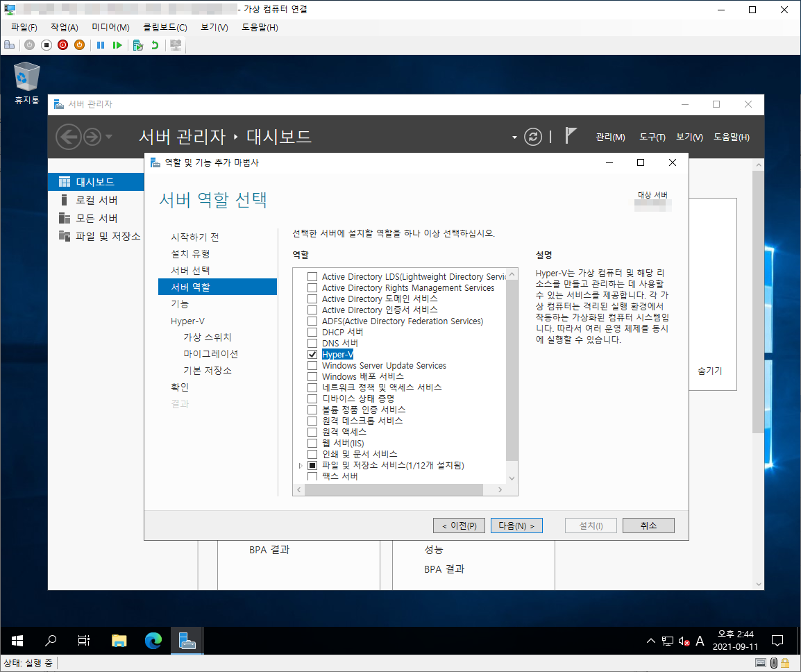Viewport: 801px width, 672px height.
Task: Click roles list scroll-up arrow
Action: tap(512, 274)
